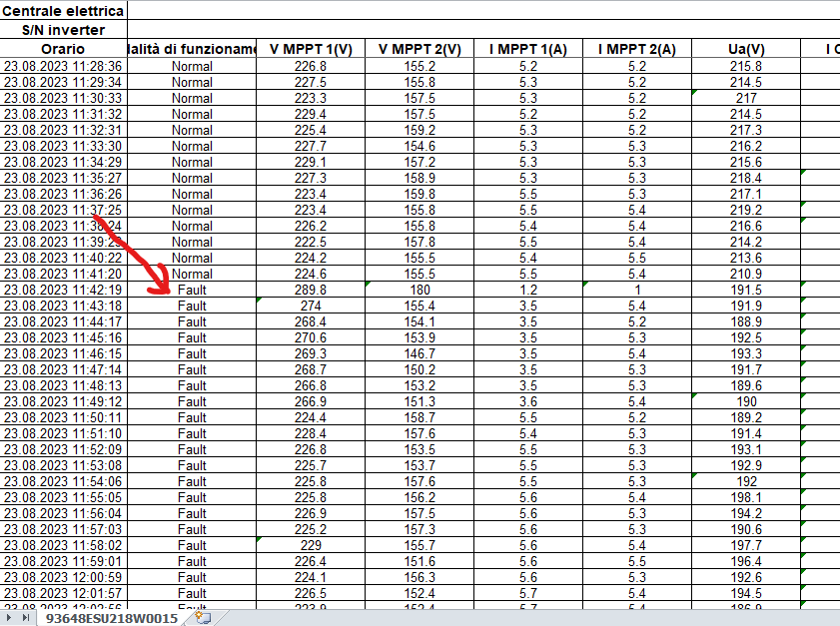Select the S/N inverter cell
The width and height of the screenshot is (840, 626).
pos(63,30)
